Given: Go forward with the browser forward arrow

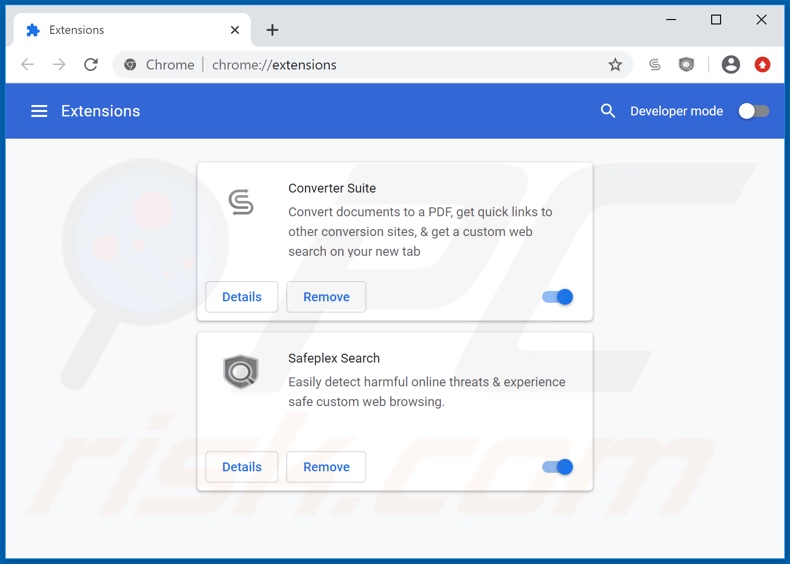Looking at the screenshot, I should pyautogui.click(x=59, y=65).
